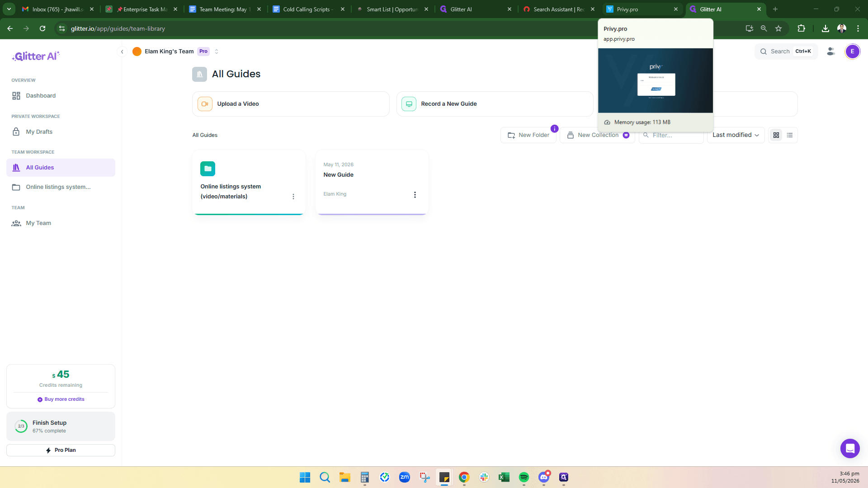
Task: Open Spotify from the taskbar
Action: coord(524,477)
